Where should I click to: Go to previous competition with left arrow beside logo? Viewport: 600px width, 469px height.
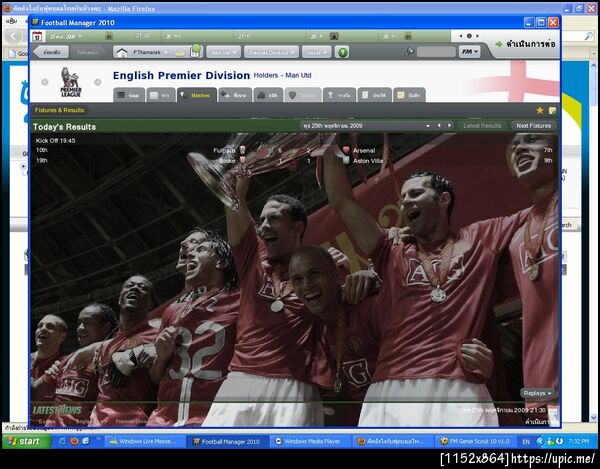[x=45, y=82]
